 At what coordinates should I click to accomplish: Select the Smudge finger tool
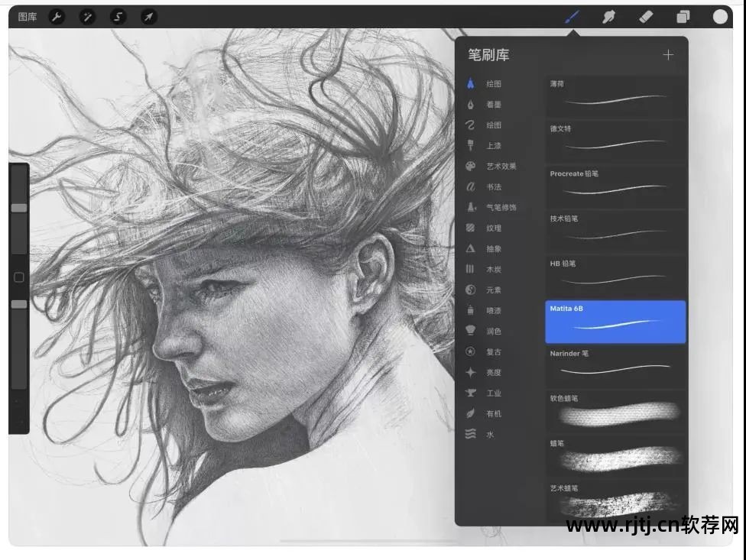click(x=608, y=16)
